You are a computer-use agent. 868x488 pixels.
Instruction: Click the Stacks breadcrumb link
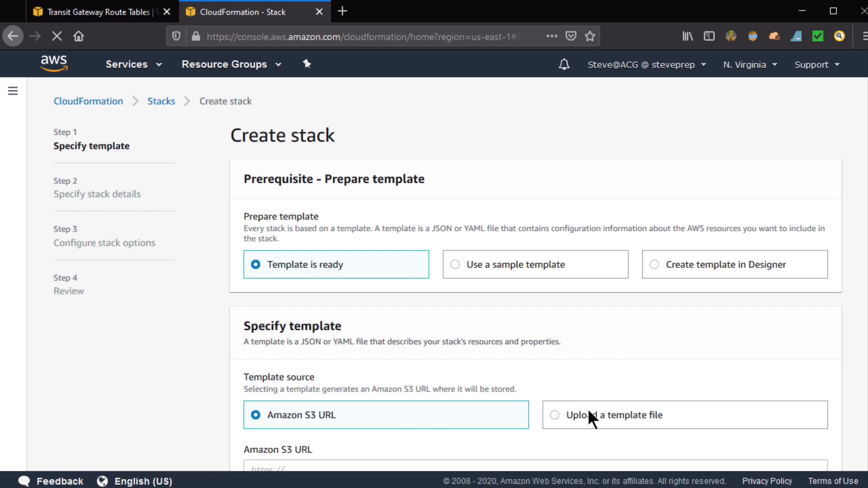coord(161,101)
